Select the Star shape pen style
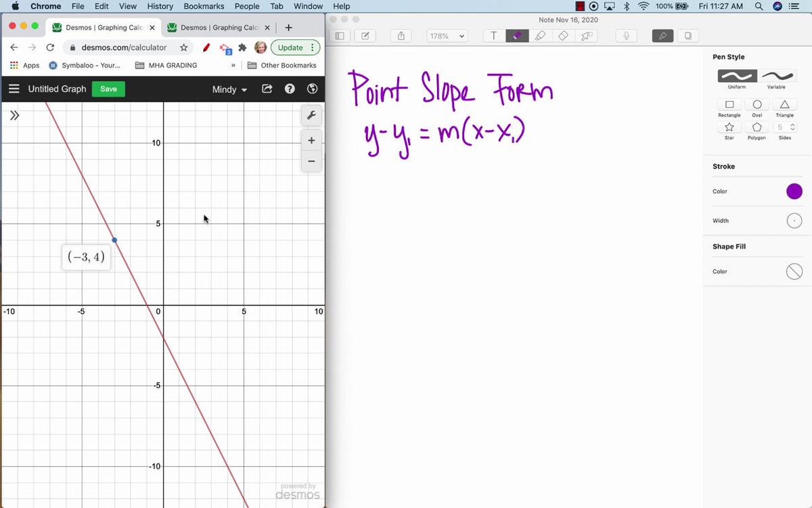 point(729,127)
